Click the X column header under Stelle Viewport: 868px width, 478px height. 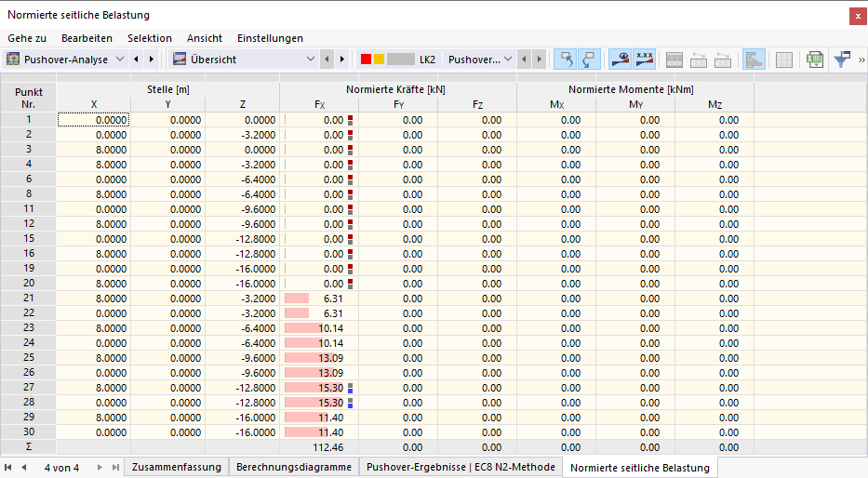point(94,104)
